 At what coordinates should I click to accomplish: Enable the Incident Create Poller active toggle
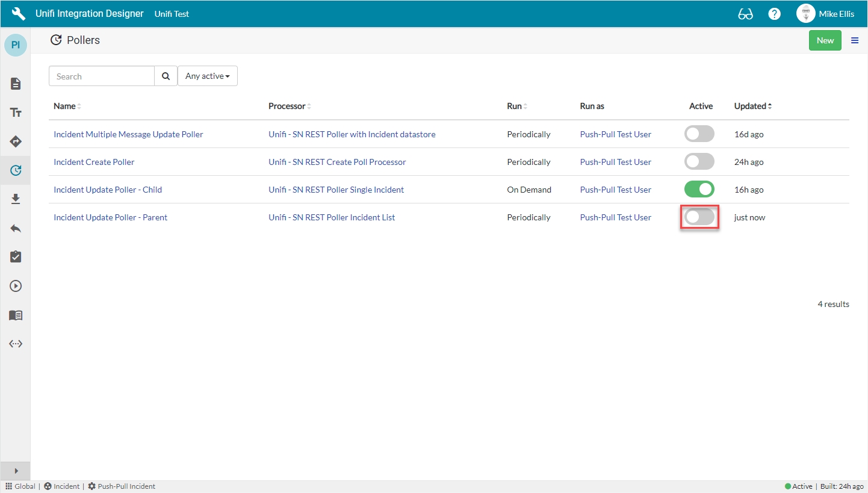699,161
